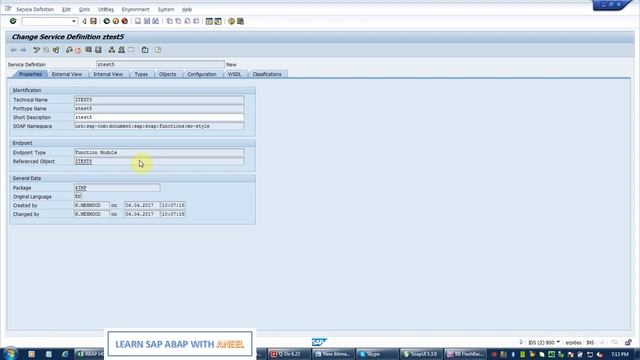
Task: Switch to the Internal View tab
Action: (x=108, y=74)
